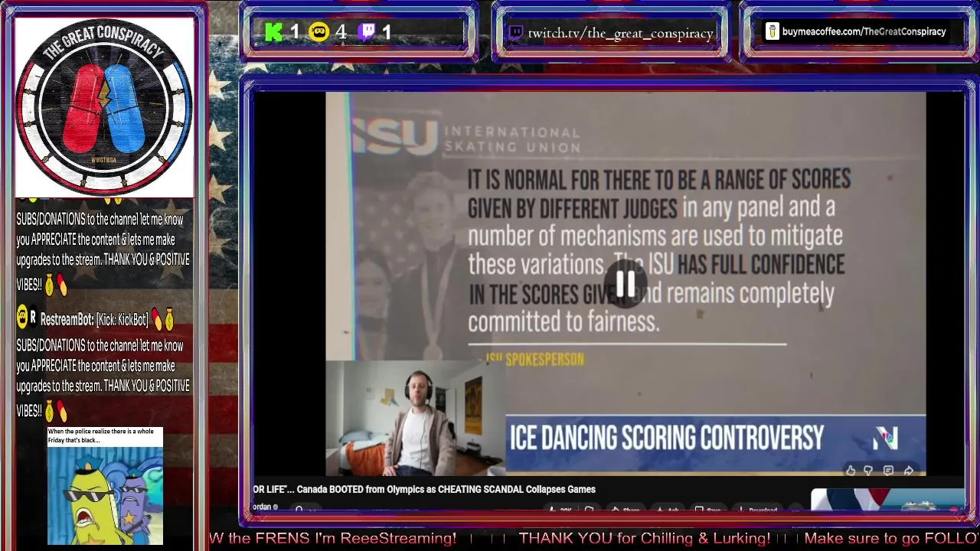Click the thumbs-down dislike icon on video overlay

(x=869, y=471)
